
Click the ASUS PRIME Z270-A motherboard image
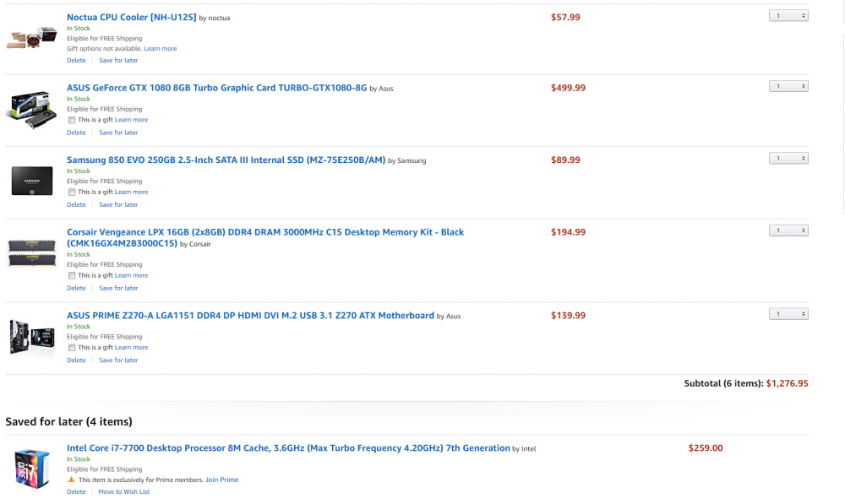coord(30,337)
